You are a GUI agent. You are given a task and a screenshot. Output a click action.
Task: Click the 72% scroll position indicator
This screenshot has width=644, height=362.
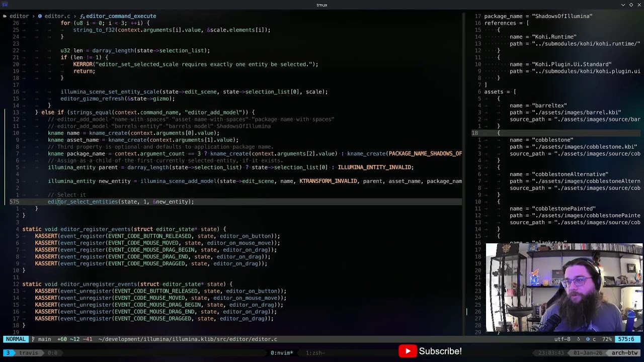[x=606, y=339]
